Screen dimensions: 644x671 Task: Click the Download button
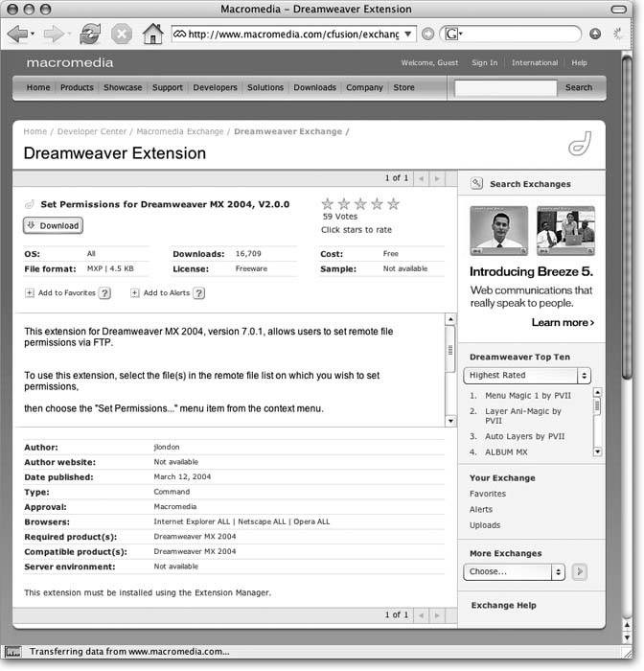point(53,226)
